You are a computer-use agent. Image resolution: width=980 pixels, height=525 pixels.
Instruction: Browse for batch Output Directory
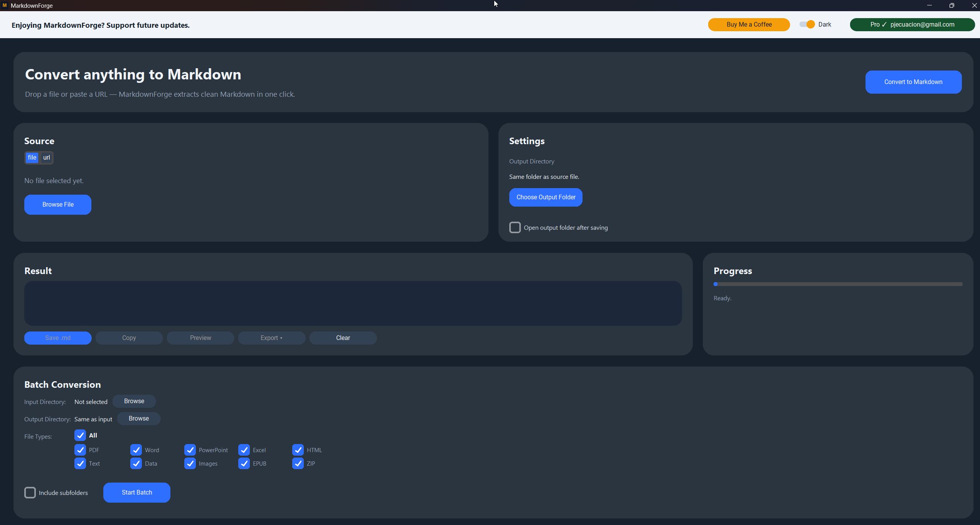(139, 419)
